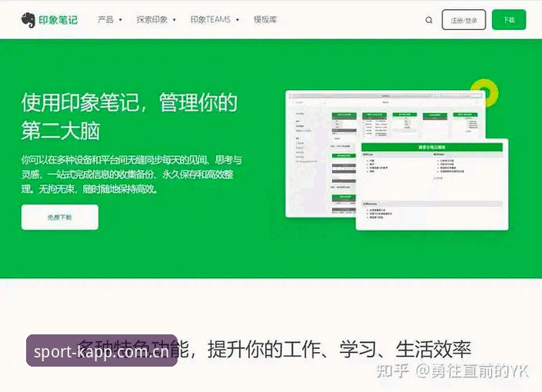Expand the 产品 dropdown arrow
The image size is (542, 392).
pos(120,20)
